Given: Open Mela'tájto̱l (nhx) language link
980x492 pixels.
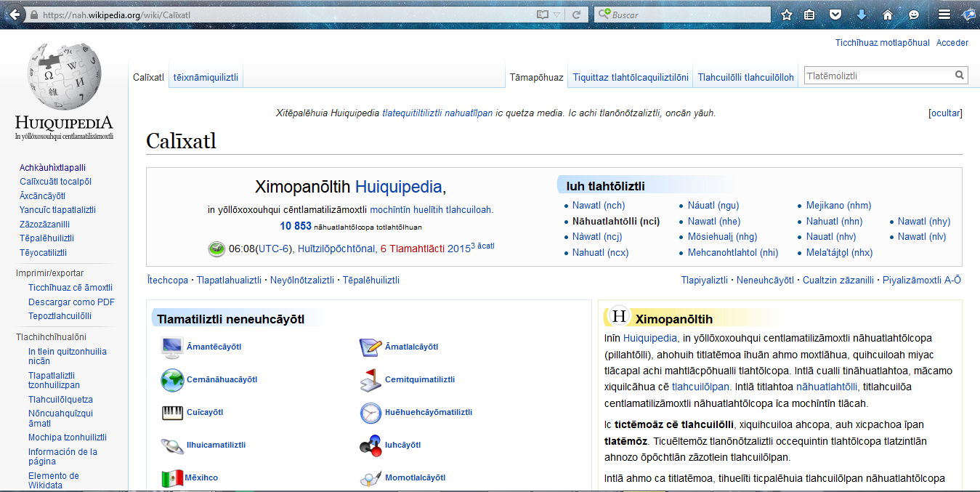Looking at the screenshot, I should click(839, 253).
